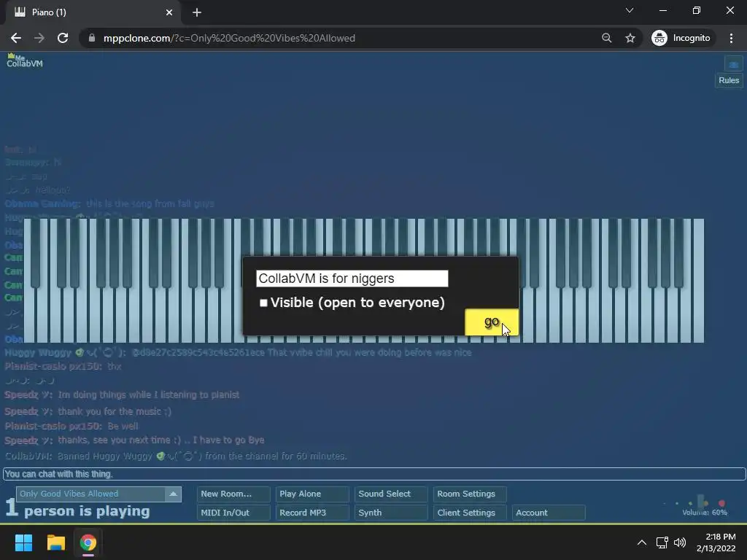The height and width of the screenshot is (560, 747).
Task: Open the Synth button
Action: coord(391,513)
